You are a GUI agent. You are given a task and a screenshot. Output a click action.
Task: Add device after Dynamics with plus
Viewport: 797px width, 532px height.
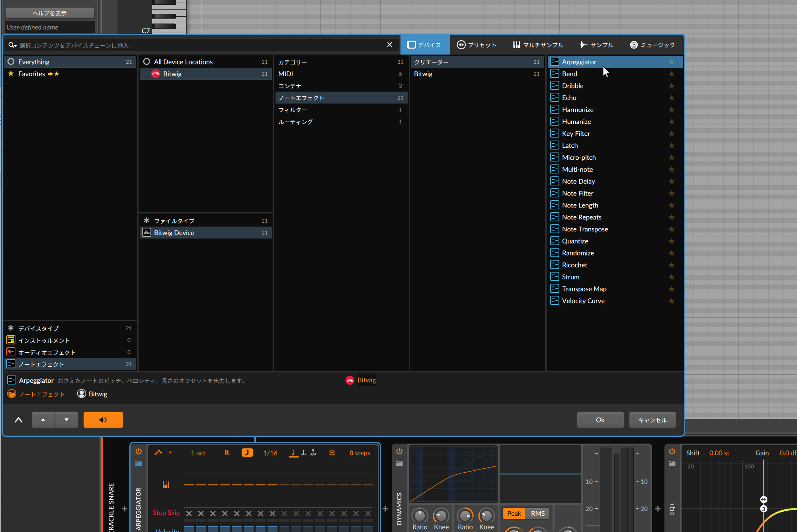[658, 509]
